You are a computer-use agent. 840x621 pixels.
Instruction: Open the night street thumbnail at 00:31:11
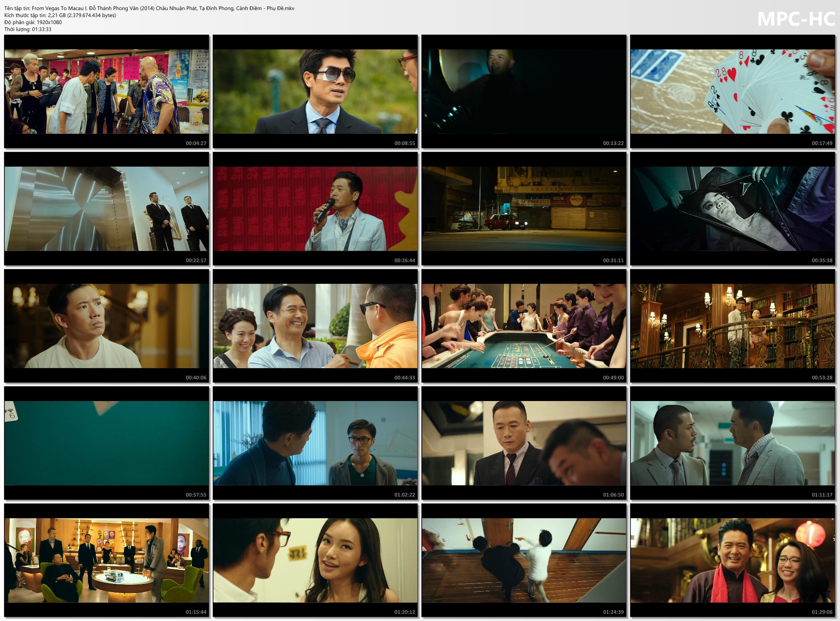click(524, 209)
